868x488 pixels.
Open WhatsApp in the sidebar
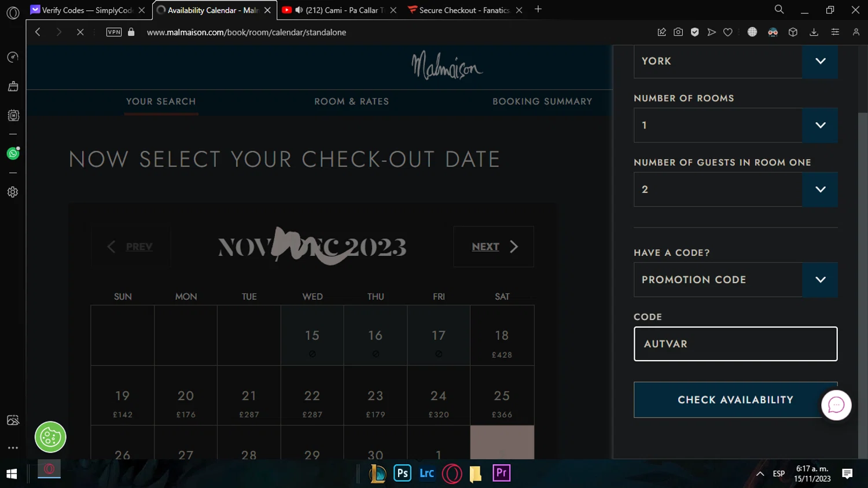[13, 153]
